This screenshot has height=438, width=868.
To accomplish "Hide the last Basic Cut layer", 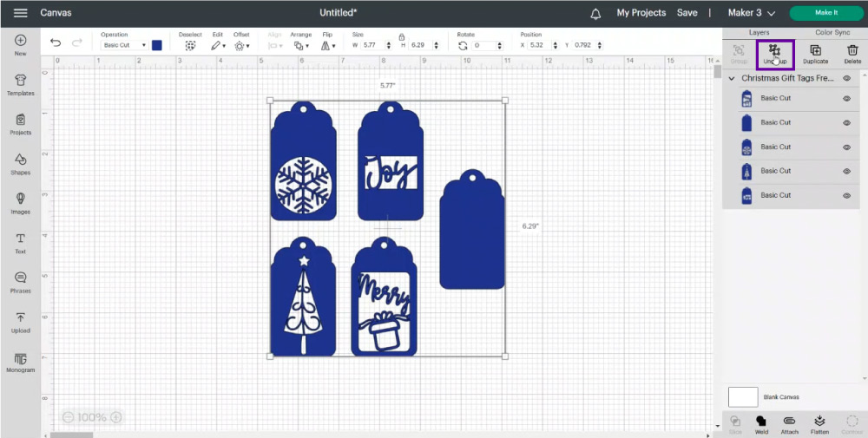I will [x=846, y=196].
